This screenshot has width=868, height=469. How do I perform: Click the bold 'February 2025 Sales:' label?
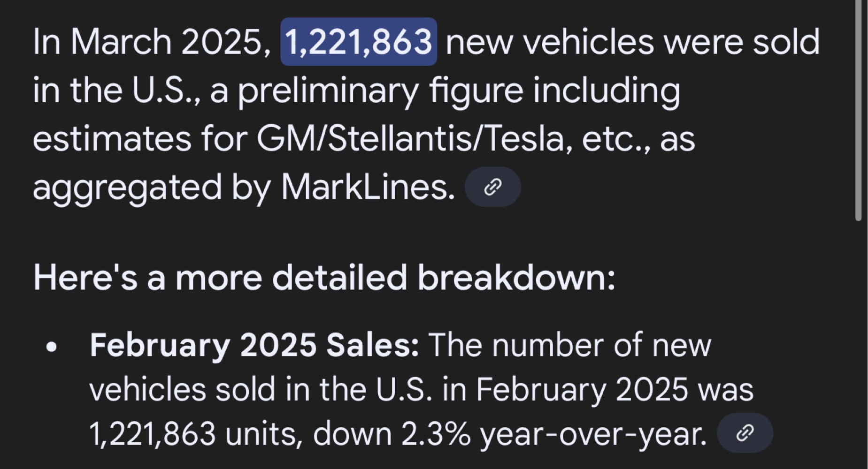coord(254,345)
